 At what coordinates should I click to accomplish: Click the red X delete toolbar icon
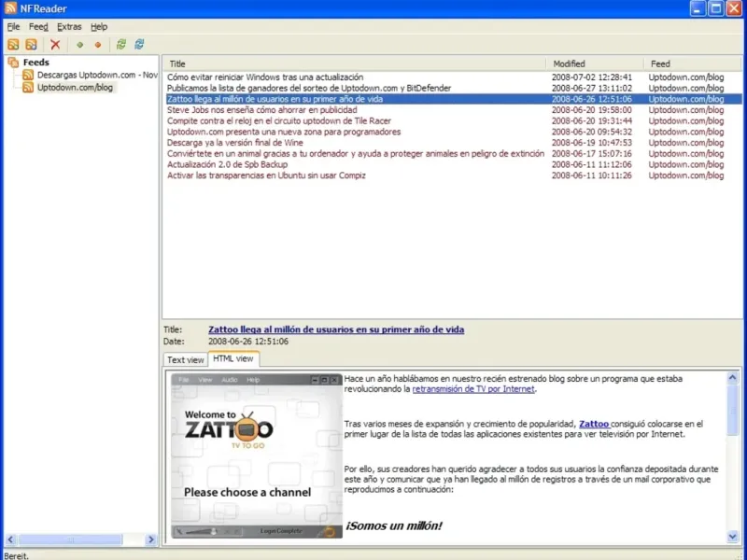(x=55, y=45)
